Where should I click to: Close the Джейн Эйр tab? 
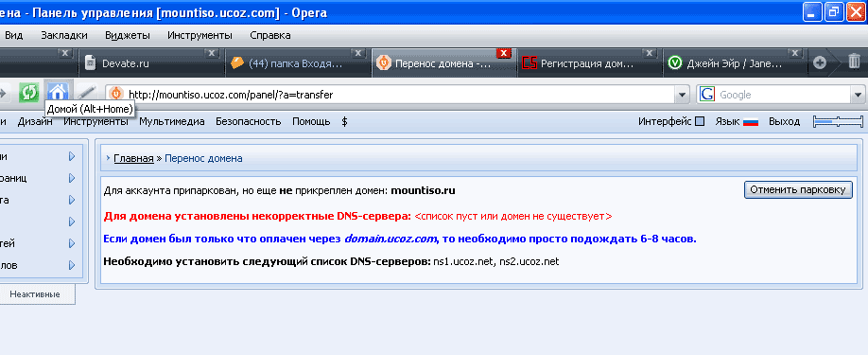(x=795, y=53)
